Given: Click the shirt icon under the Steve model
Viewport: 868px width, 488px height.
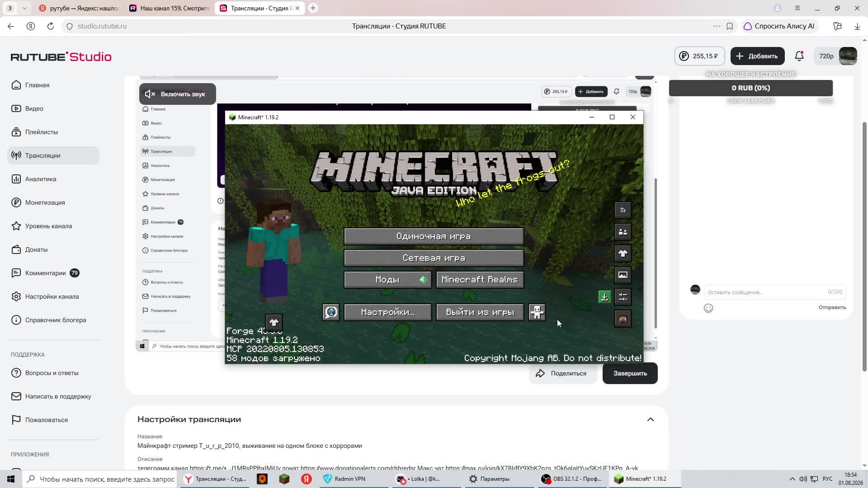Looking at the screenshot, I should [274, 323].
